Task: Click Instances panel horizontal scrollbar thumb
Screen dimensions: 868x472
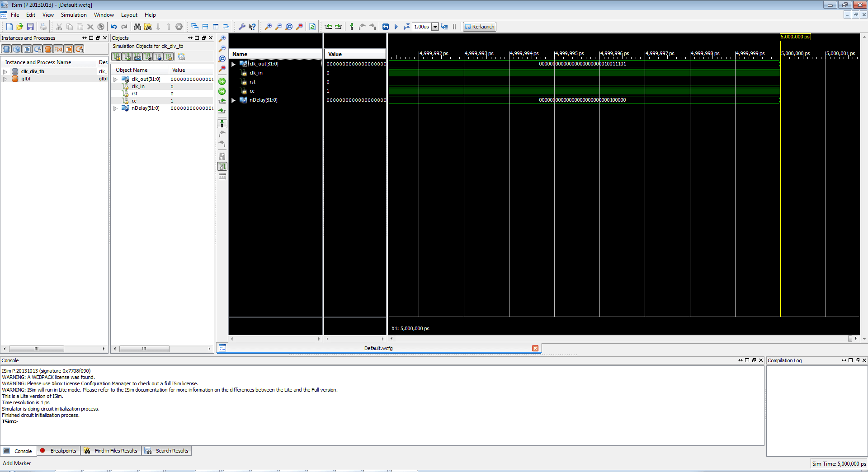Action: 37,349
